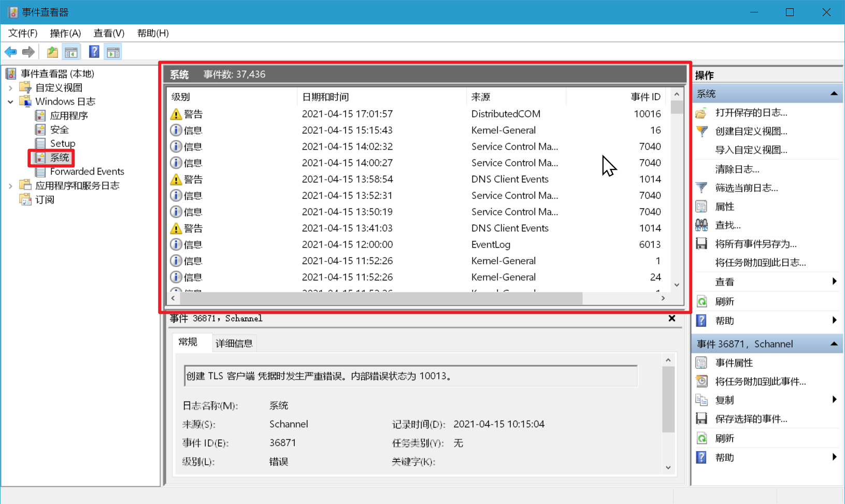Click the 将所有事件另存为 save icon

tap(702, 243)
